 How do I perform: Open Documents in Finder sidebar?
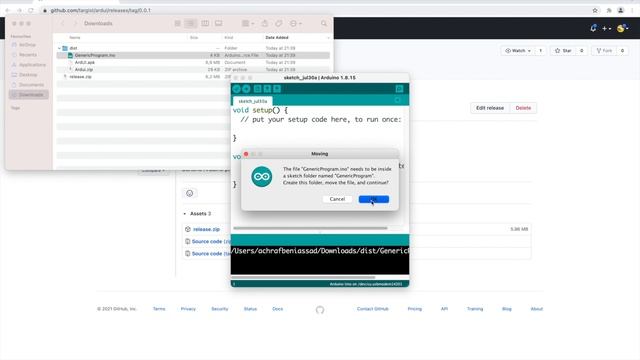28,85
